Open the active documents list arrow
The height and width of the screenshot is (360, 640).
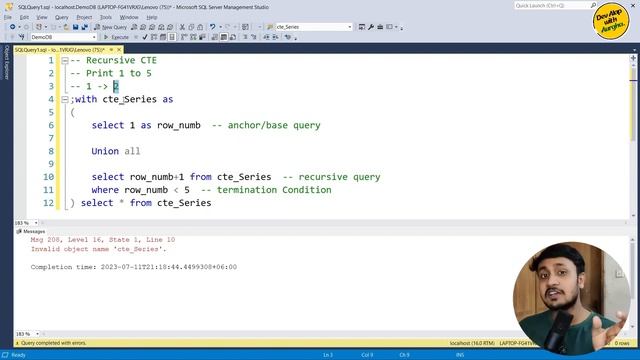click(634, 50)
